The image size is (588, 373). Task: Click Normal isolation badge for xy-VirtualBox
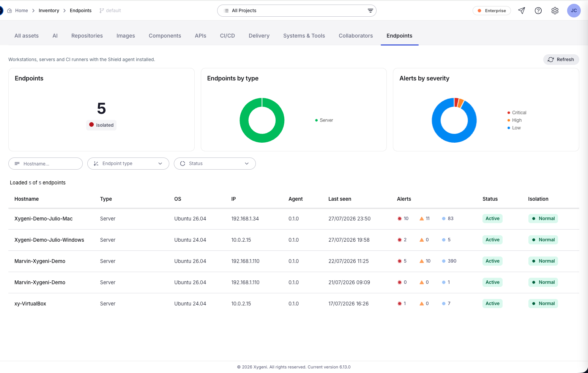click(543, 304)
